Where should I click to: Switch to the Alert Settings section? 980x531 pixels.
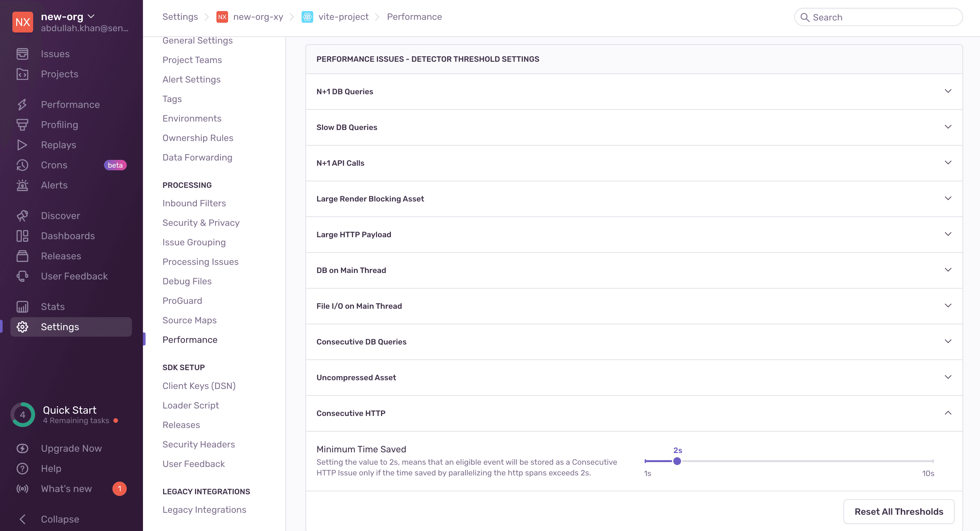(x=191, y=79)
